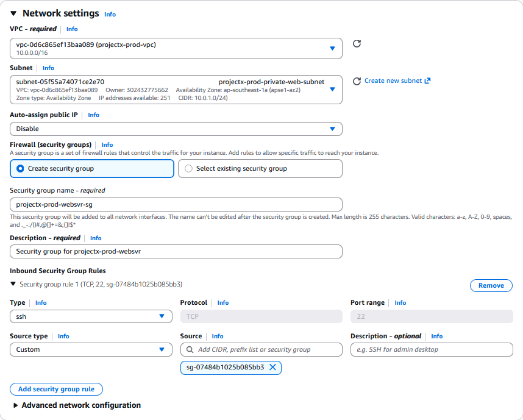Expand Advanced network configuration
The image size is (523, 420).
coord(15,405)
